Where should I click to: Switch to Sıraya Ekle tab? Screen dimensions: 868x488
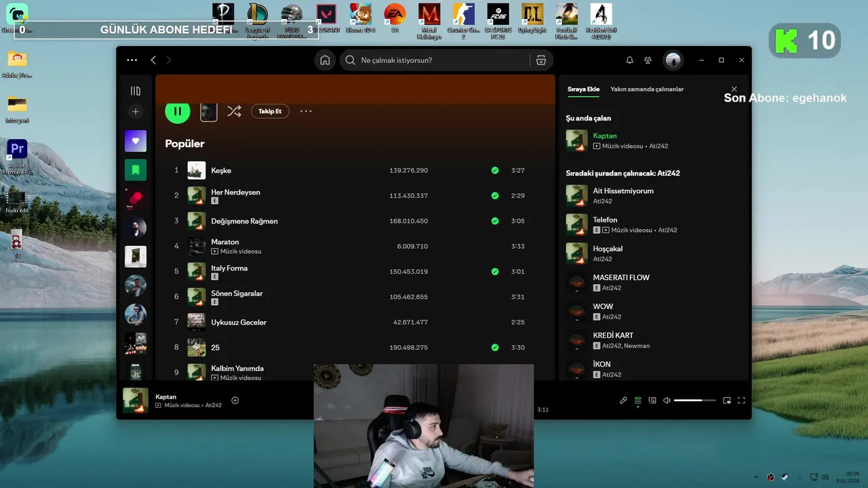tap(584, 89)
